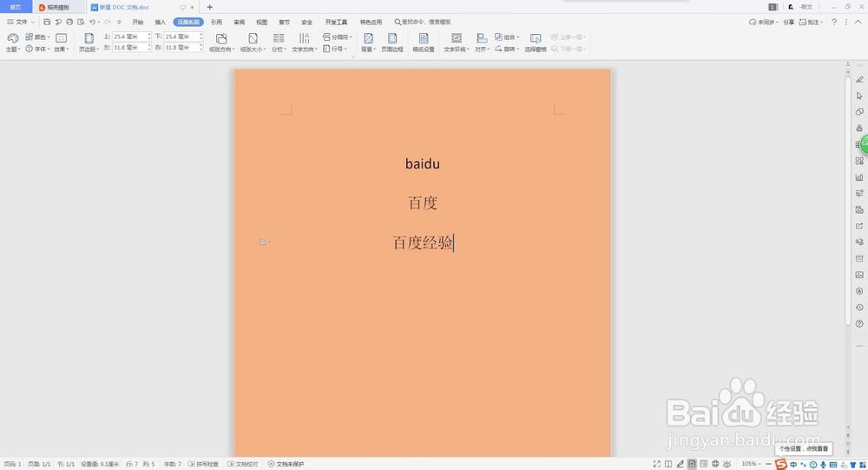Add a new document tab with plus
The image size is (868, 470).
point(210,7)
